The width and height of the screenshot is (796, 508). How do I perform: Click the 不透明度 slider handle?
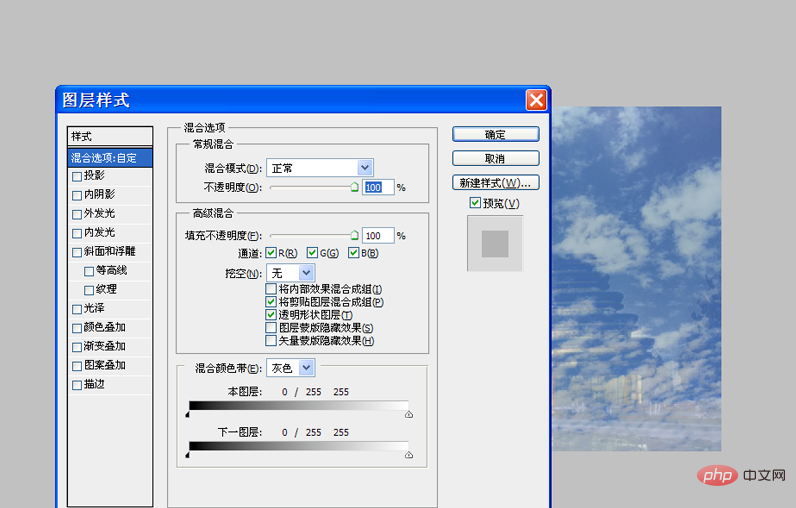coord(354,187)
